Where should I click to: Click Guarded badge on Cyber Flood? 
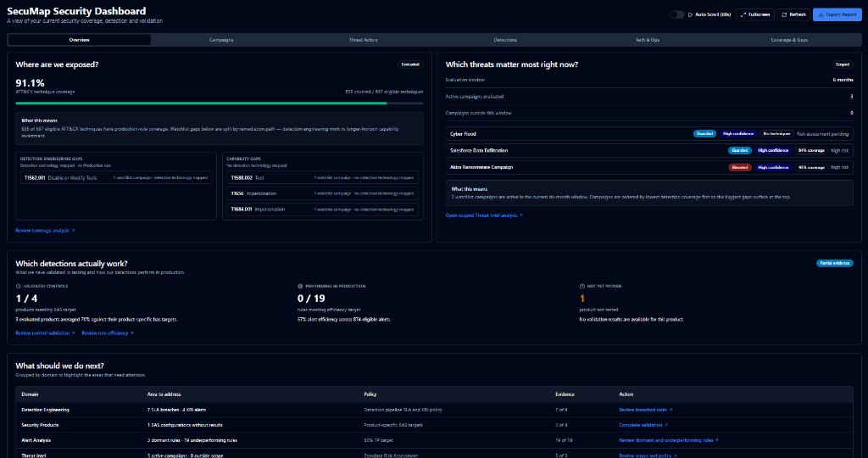[704, 133]
